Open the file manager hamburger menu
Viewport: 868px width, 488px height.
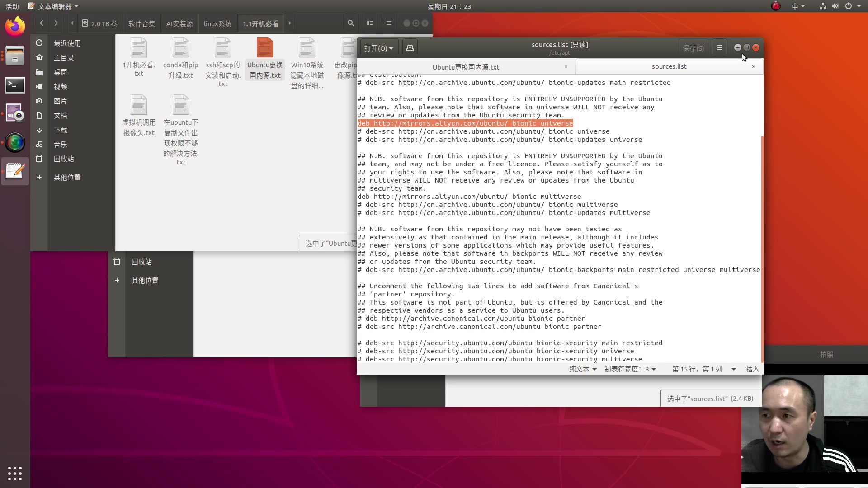(389, 23)
